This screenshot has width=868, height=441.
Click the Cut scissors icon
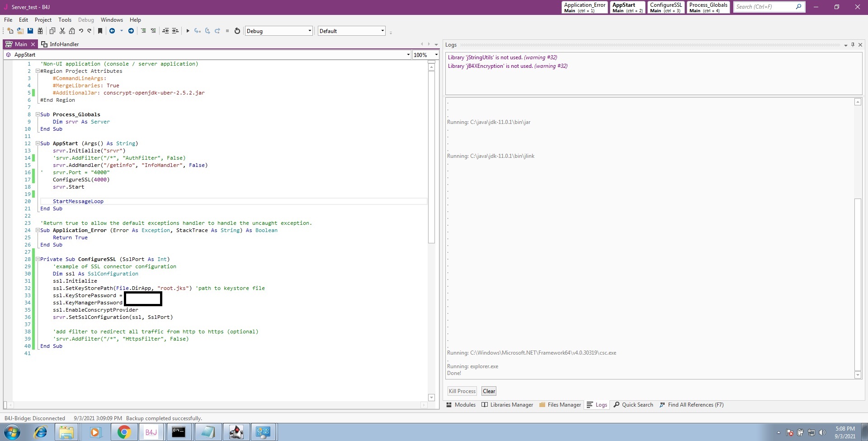[x=62, y=31]
